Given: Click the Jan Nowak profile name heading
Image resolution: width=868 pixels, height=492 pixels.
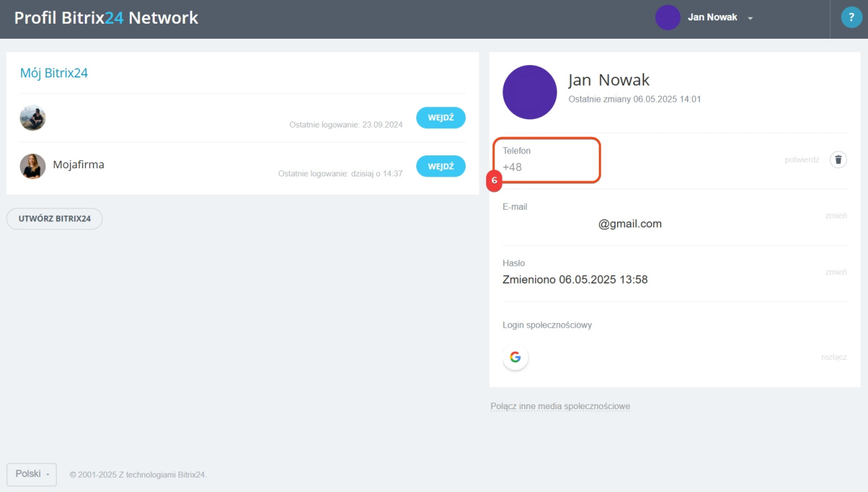Looking at the screenshot, I should click(x=609, y=80).
